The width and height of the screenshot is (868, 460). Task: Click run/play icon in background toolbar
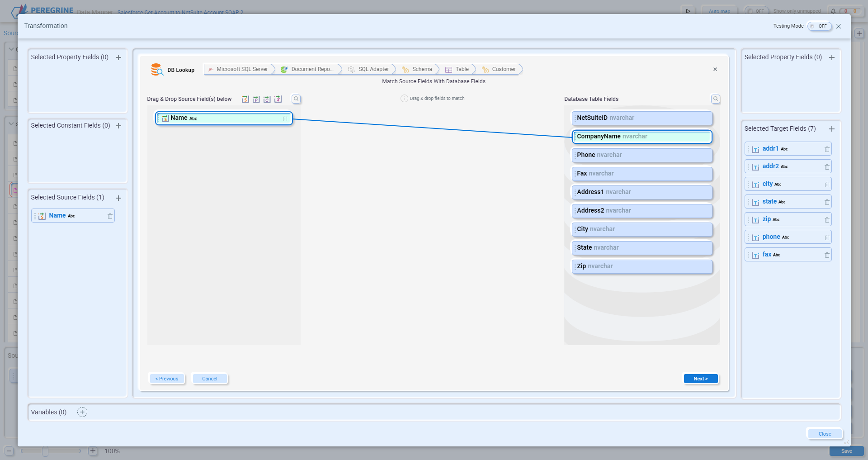(688, 11)
